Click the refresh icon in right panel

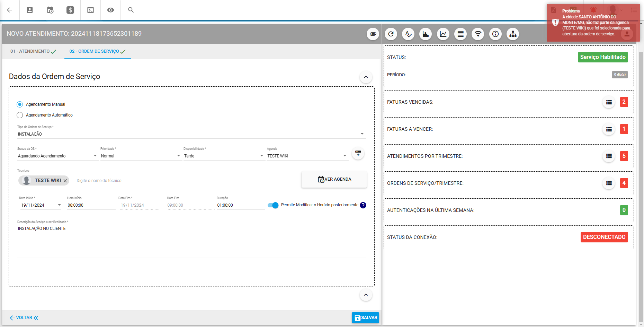click(x=391, y=34)
